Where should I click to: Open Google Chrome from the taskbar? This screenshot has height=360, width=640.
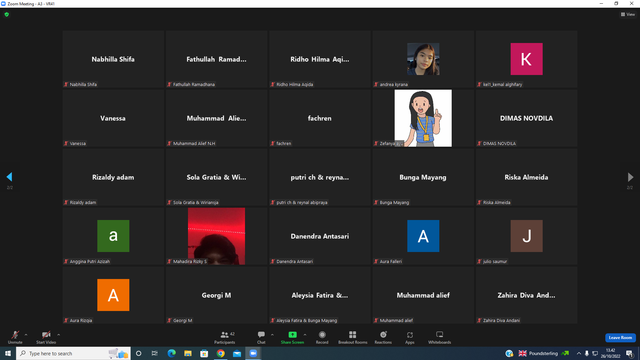[x=220, y=353]
